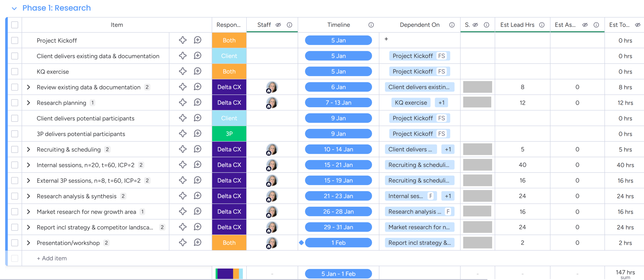
Task: Toggle the eye icon on Staff column
Action: point(278,25)
